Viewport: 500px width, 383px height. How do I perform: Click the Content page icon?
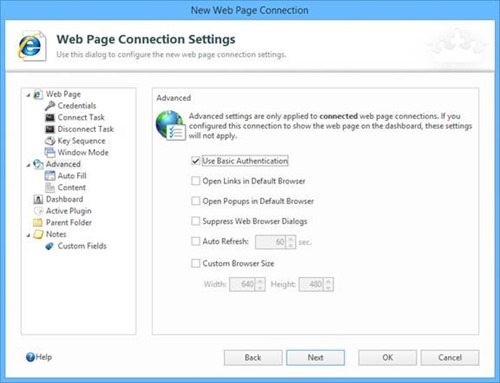[x=50, y=188]
